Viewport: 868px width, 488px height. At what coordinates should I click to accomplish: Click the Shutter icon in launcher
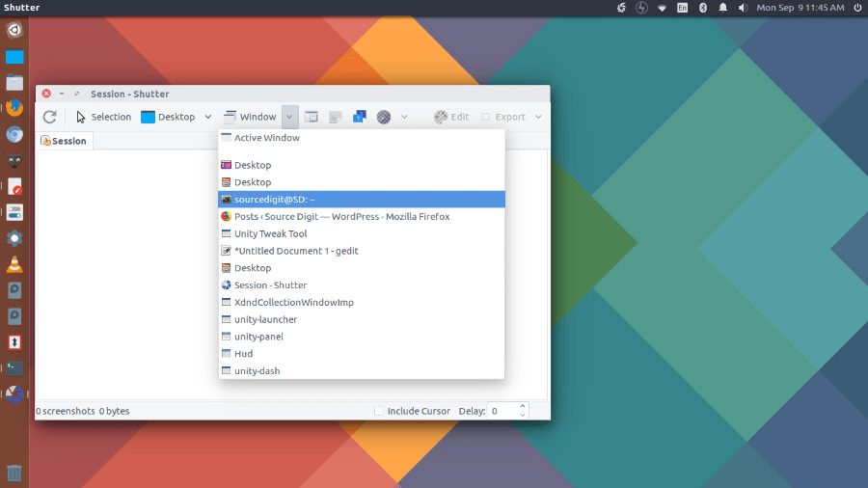14,394
